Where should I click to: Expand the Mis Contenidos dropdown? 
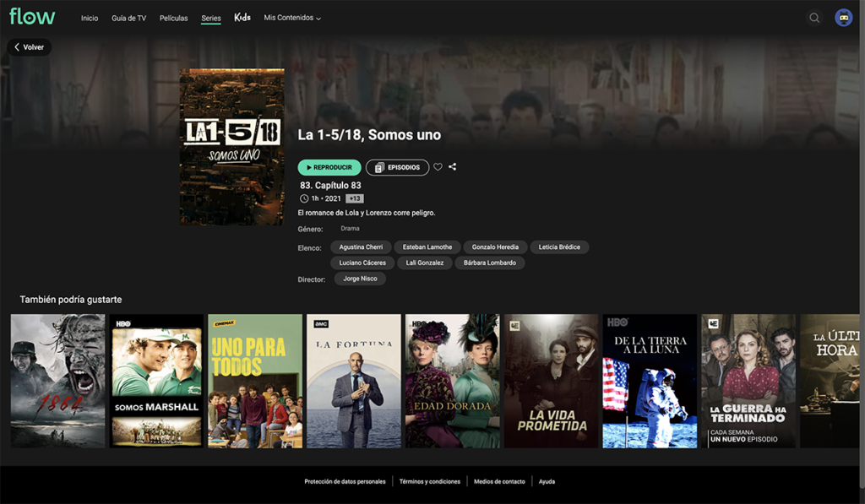click(x=292, y=18)
